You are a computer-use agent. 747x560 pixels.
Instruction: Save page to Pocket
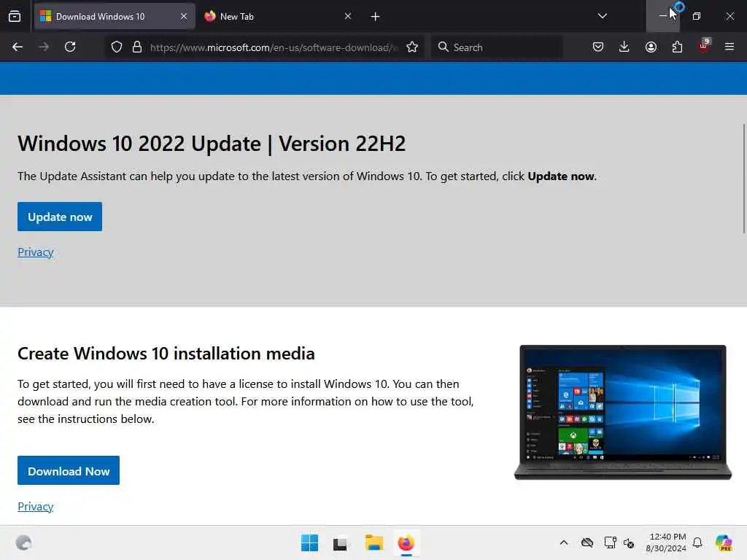[598, 47]
